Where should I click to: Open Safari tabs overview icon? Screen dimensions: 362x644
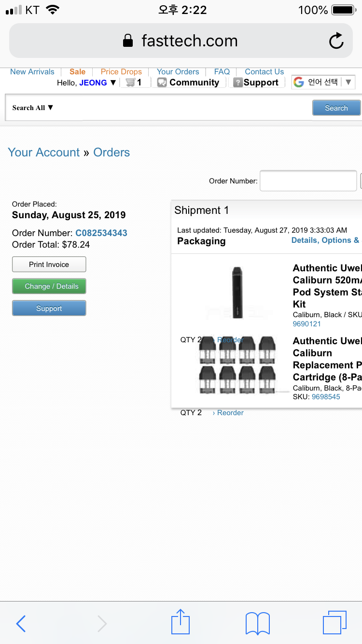pos(334,622)
